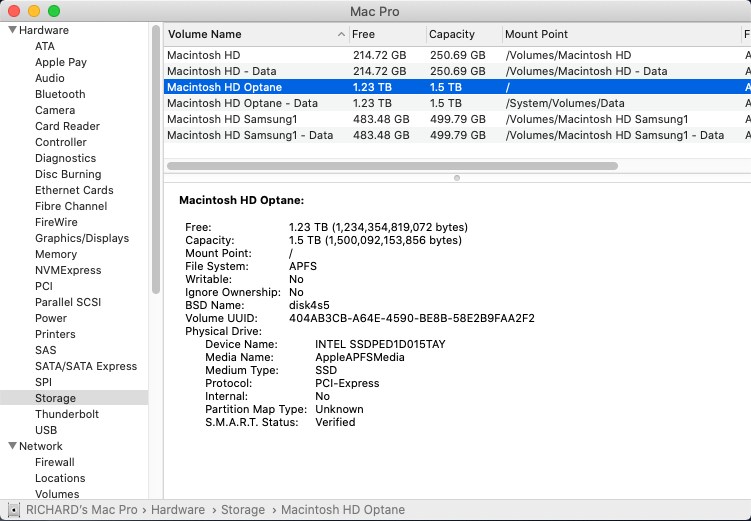Open the SATA/SATA Express category
The image size is (751, 521).
pos(86,366)
